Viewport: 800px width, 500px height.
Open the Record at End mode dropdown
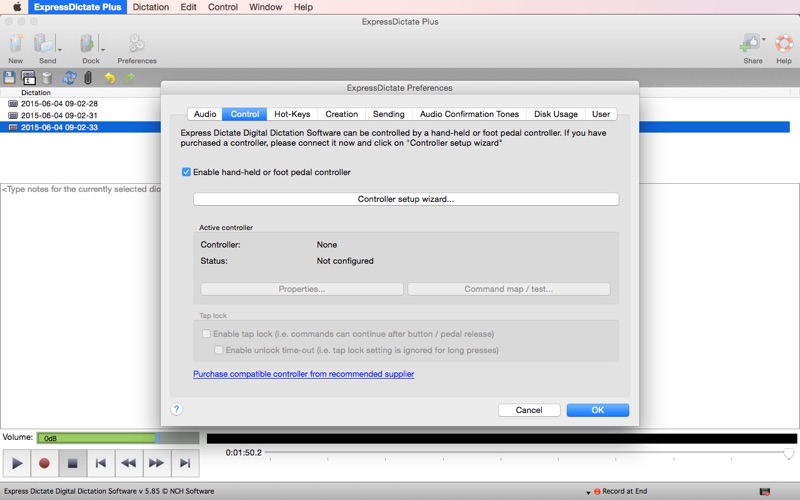point(588,492)
